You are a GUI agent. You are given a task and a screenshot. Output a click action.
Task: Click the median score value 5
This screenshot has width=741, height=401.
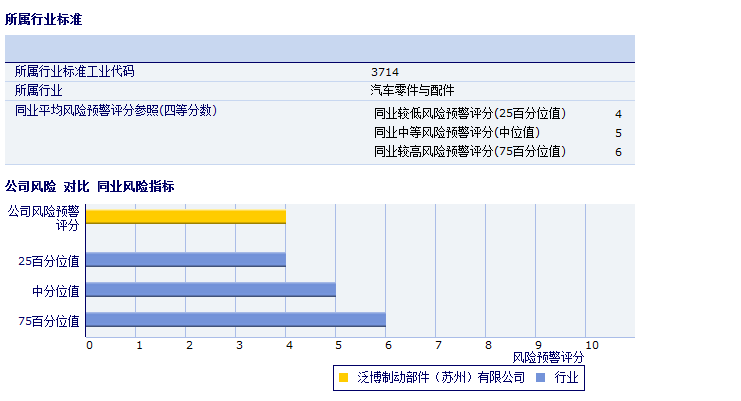(x=618, y=133)
